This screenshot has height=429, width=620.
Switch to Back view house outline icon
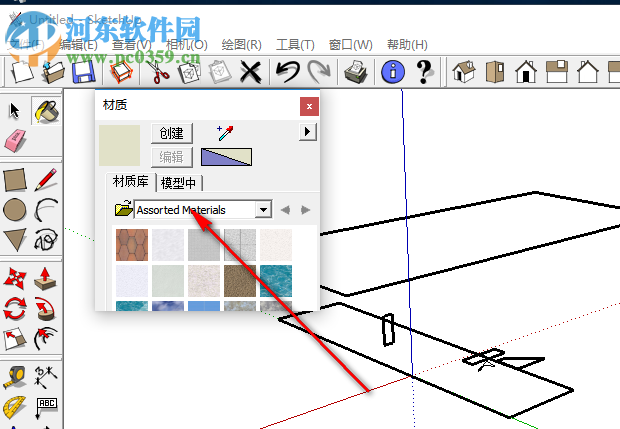pos(588,72)
